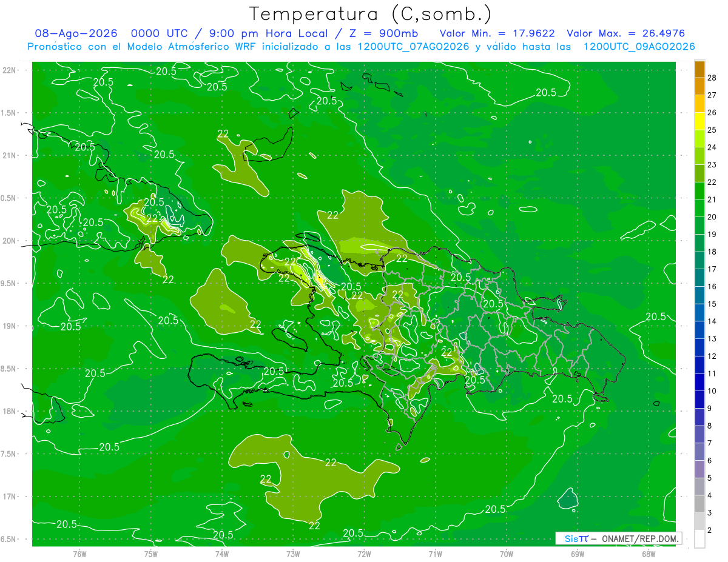Click the number 10 on the color scale

pyautogui.click(x=712, y=391)
